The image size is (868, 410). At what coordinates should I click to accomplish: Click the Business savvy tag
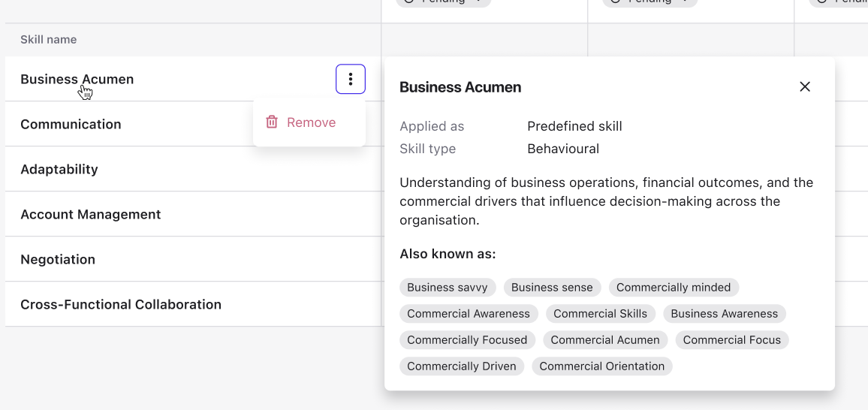pos(448,287)
